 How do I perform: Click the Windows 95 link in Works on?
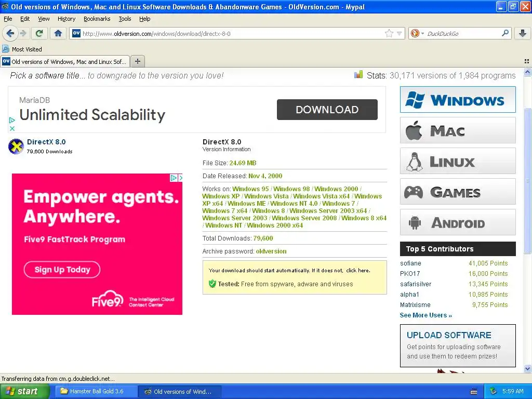(250, 189)
